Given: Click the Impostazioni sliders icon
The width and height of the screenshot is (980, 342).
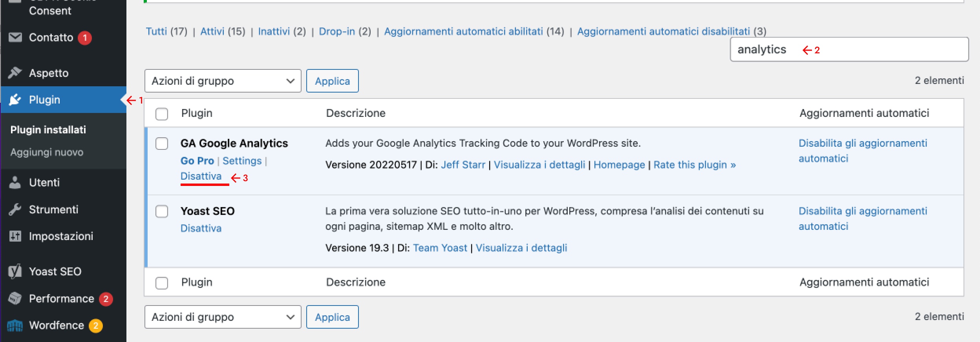Looking at the screenshot, I should click(15, 236).
